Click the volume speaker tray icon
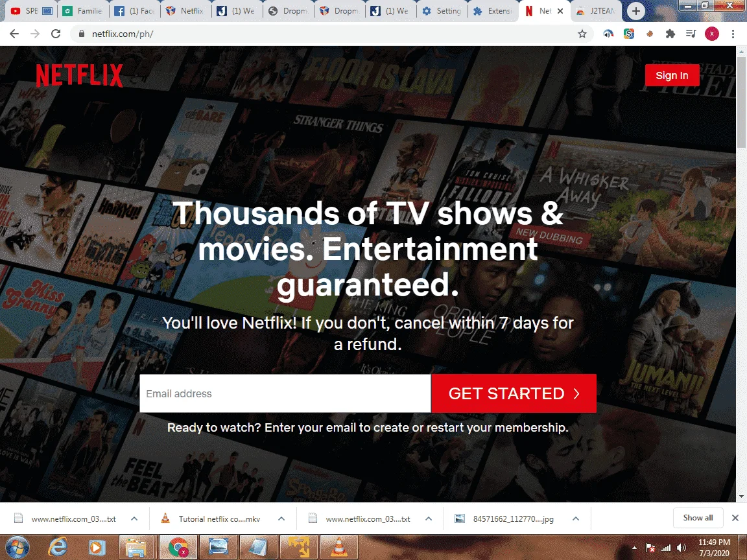 (x=682, y=548)
